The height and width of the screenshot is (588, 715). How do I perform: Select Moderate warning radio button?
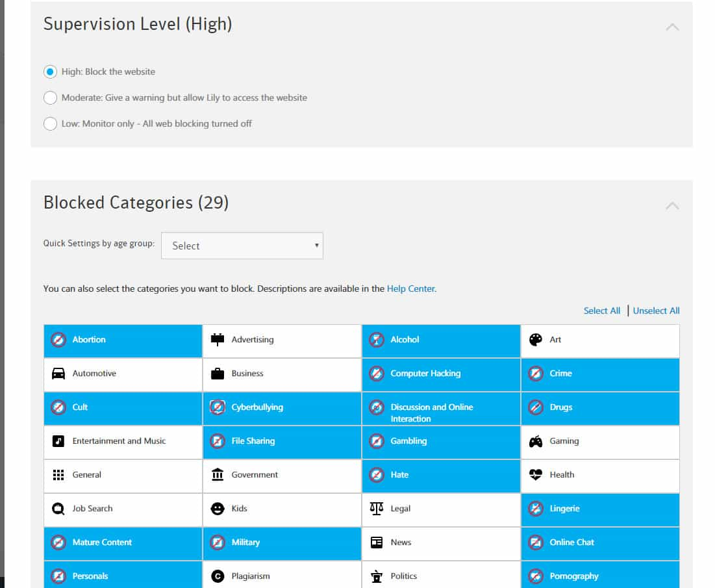pyautogui.click(x=50, y=97)
